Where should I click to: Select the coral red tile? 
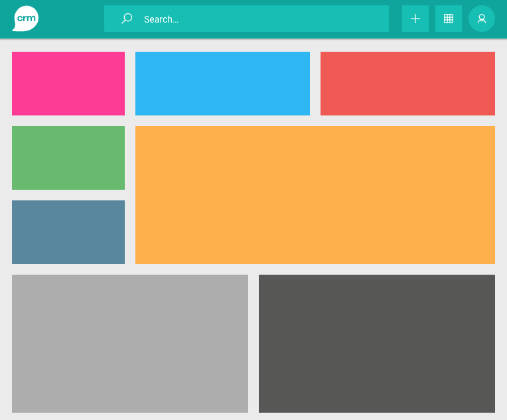407,84
